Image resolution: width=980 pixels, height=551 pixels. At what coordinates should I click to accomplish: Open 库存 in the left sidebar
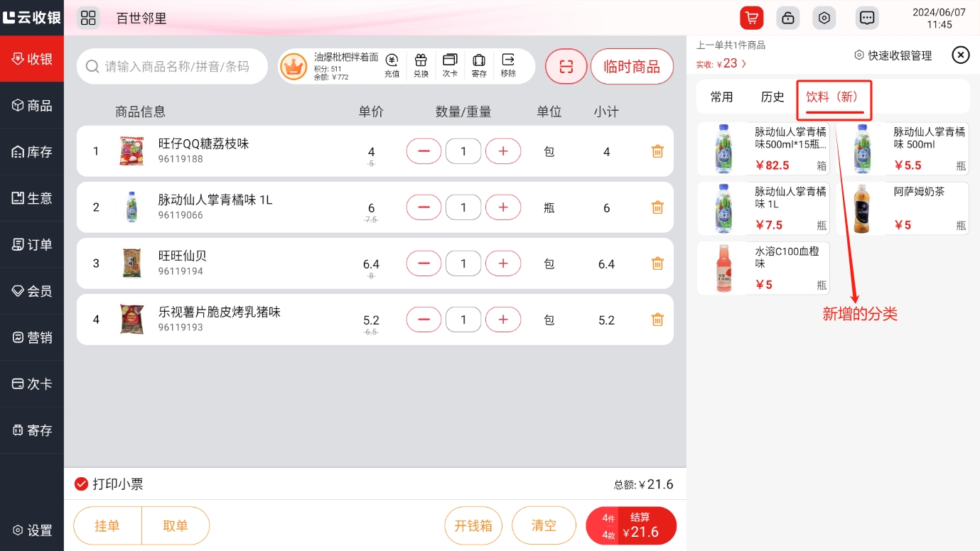(32, 152)
